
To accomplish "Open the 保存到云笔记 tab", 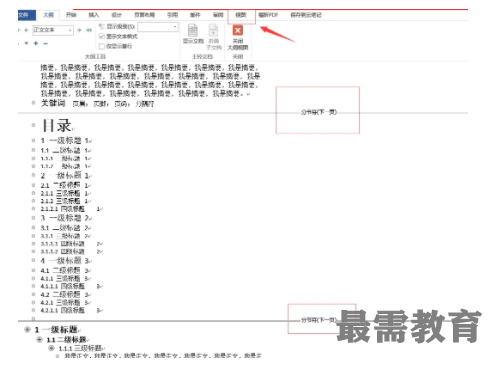I will tap(306, 15).
